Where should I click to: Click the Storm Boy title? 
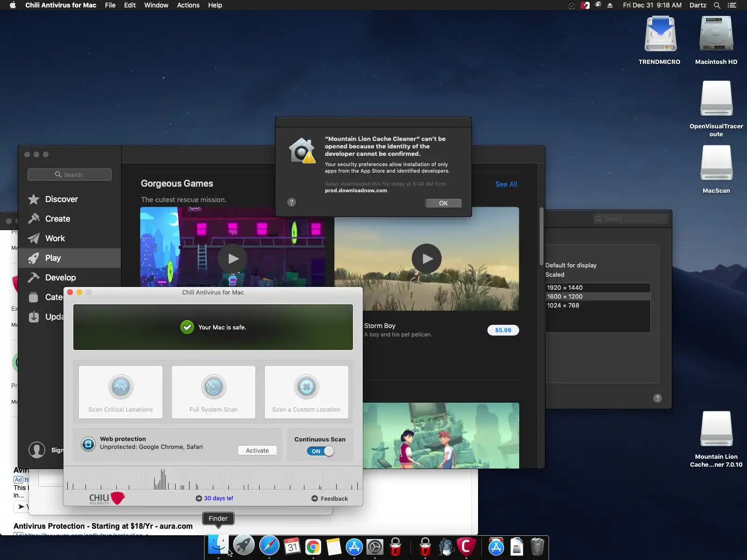(380, 326)
